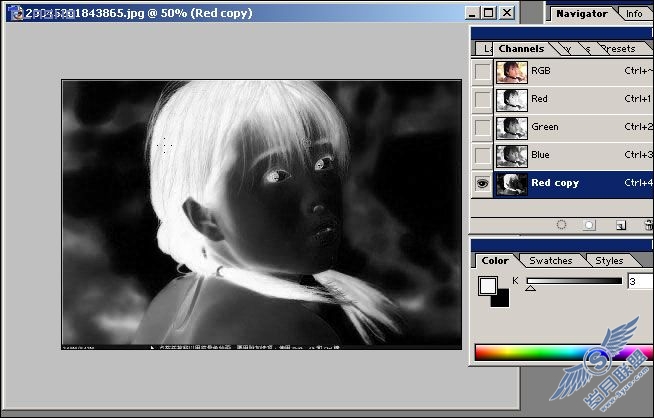Show the Red channel visibility box

click(482, 99)
